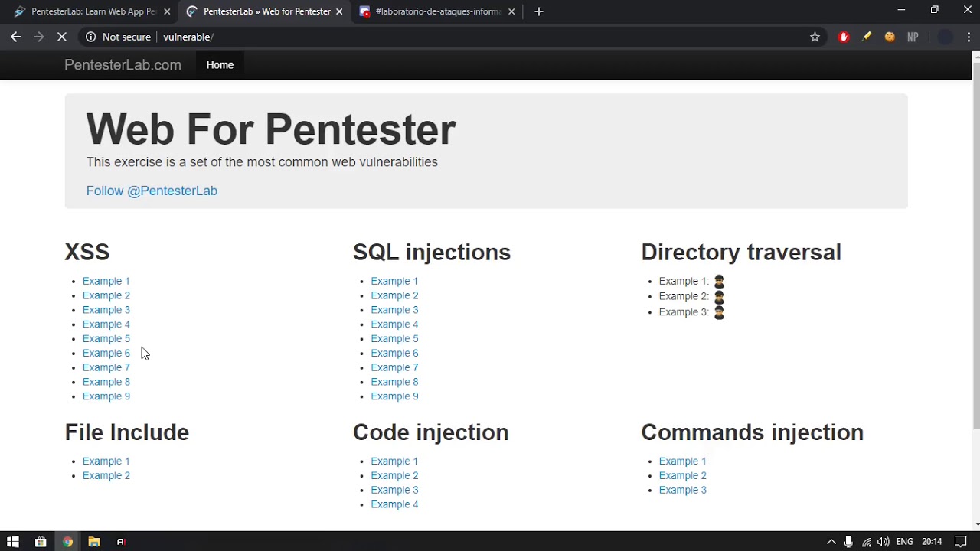The height and width of the screenshot is (551, 980).
Task: Open the Chrome profile avatar
Action: point(946,37)
